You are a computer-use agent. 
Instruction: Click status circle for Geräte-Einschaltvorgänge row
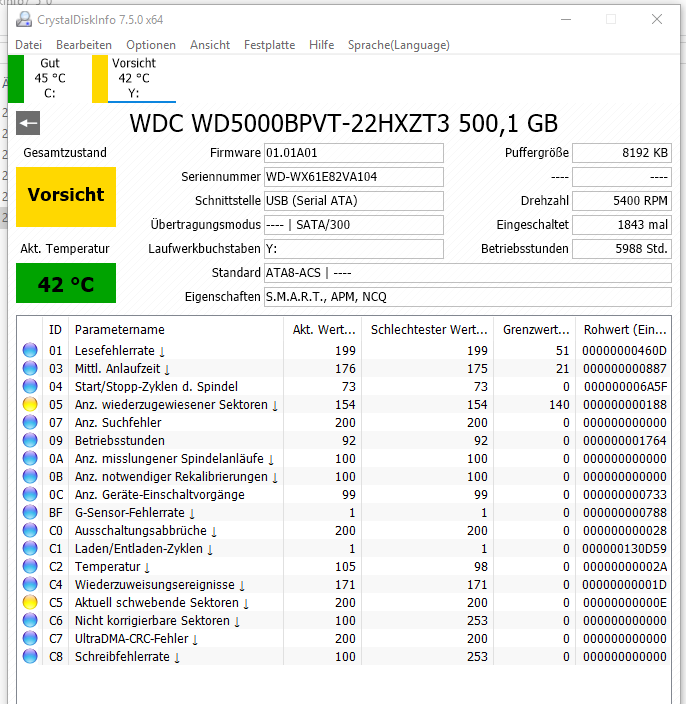point(30,494)
